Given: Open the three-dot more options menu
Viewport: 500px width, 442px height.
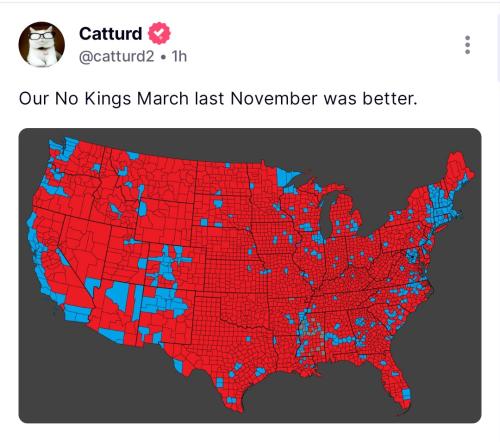Looking at the screenshot, I should tap(467, 45).
